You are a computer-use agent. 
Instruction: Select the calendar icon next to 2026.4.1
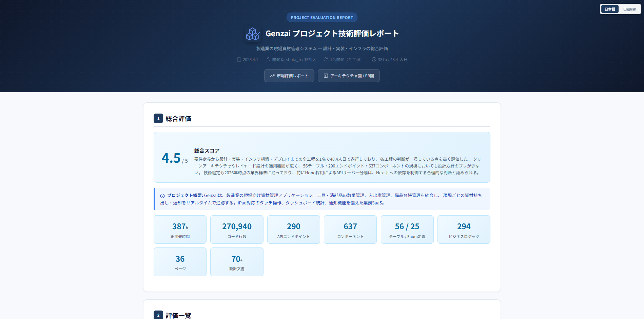coord(239,59)
